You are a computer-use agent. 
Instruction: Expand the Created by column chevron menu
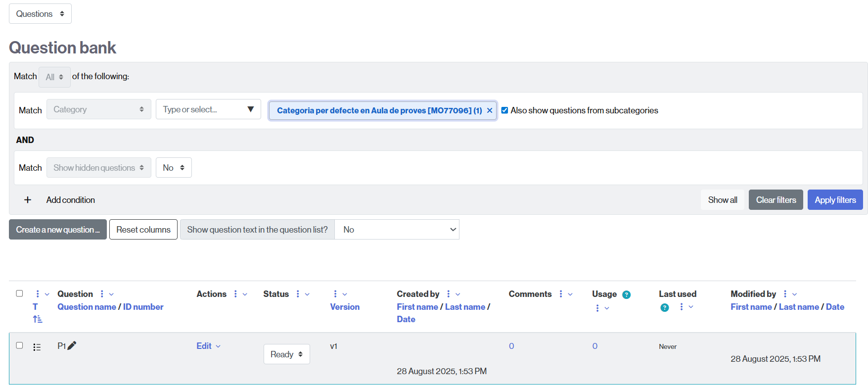(458, 294)
